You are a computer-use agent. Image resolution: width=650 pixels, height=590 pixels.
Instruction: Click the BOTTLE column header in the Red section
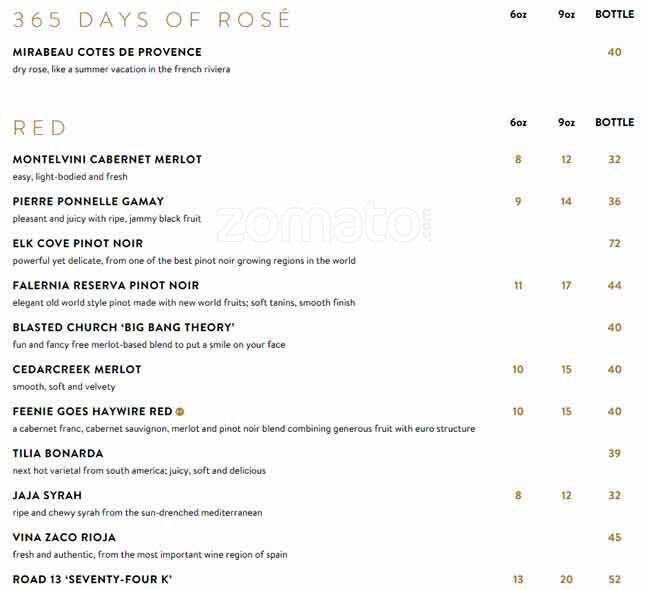(614, 123)
